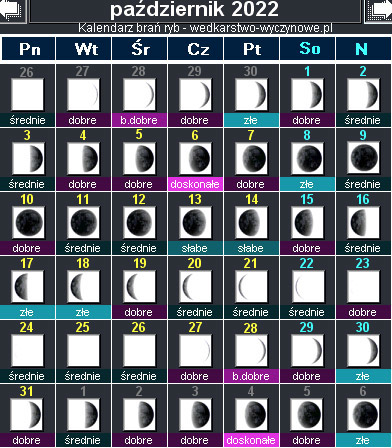Click 'złe' rating under September 30
392x448 pixels.
tap(251, 120)
